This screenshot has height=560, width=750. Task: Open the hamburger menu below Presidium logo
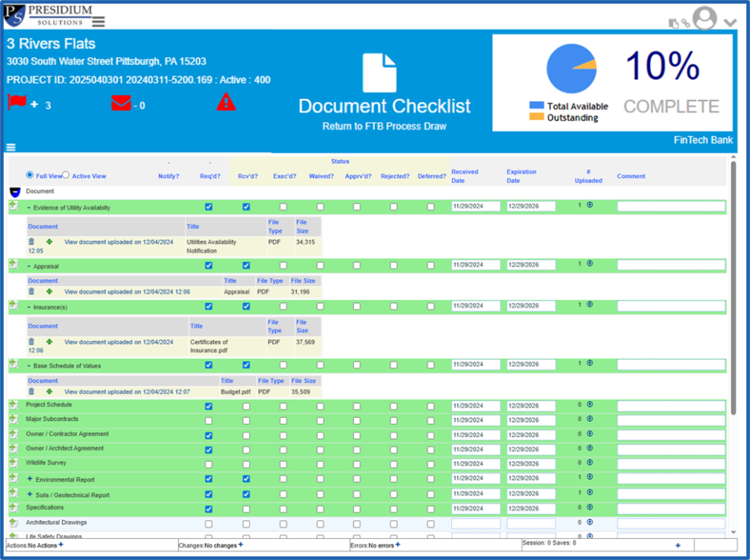coord(97,22)
